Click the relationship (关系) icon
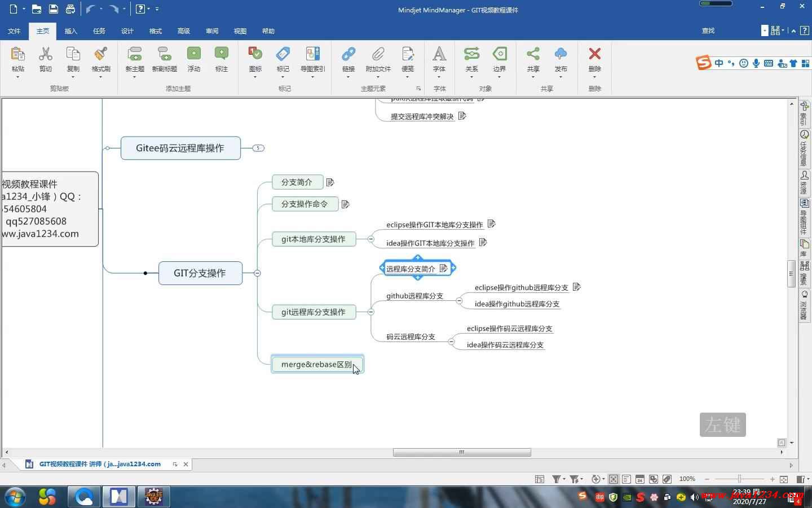Viewport: 812px width, 508px height. coord(471,54)
